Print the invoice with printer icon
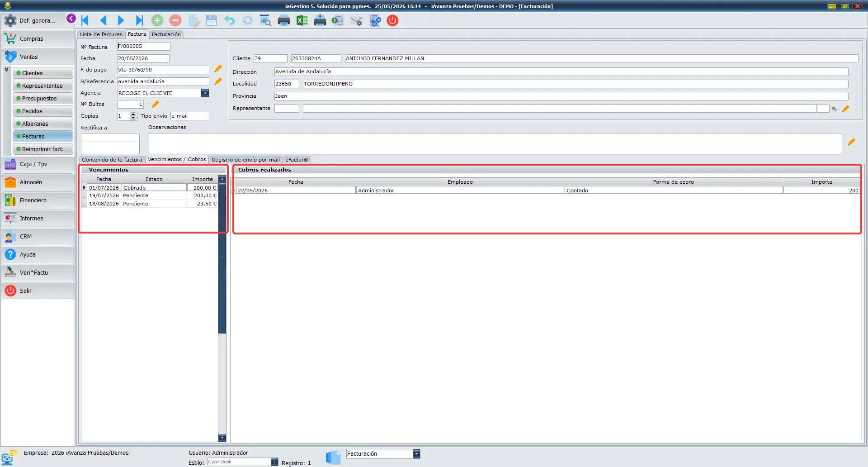The height and width of the screenshot is (467, 868). (x=284, y=20)
